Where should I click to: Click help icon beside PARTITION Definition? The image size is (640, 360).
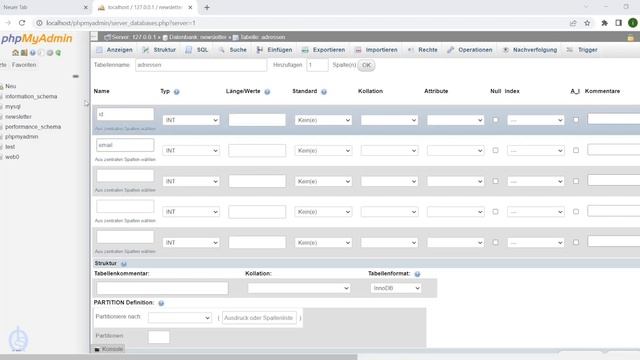(x=161, y=303)
